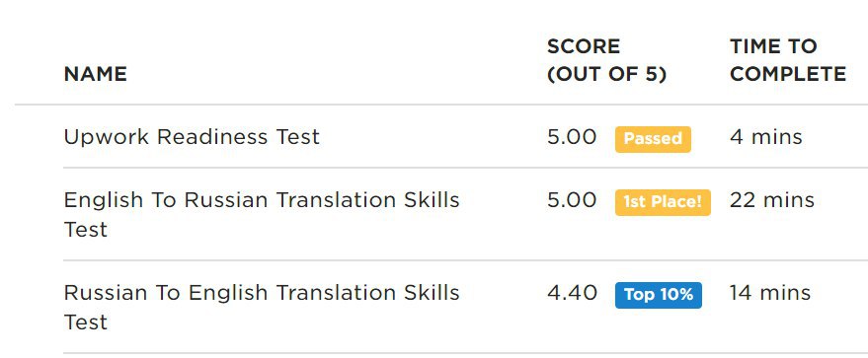Open Russian To English Translation Skills Test
Viewport: 868px width, 358px height.
262,307
